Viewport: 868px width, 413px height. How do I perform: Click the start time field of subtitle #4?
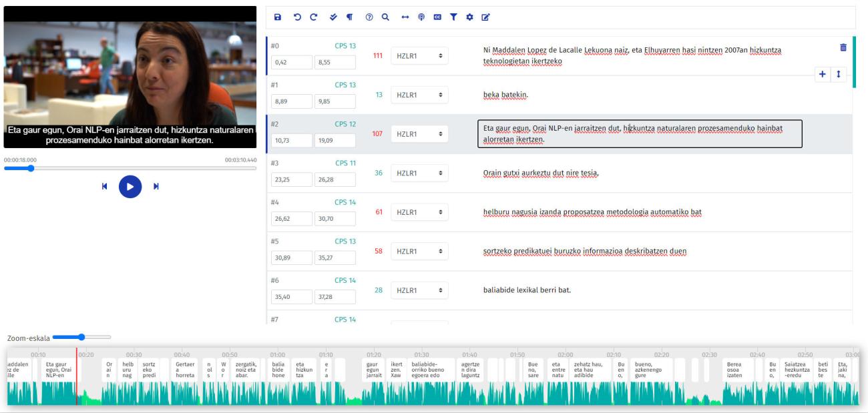[291, 219]
